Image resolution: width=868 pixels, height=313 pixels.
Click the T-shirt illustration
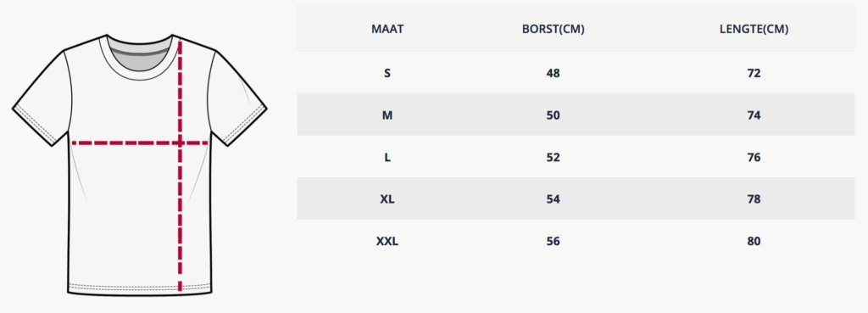click(140, 165)
